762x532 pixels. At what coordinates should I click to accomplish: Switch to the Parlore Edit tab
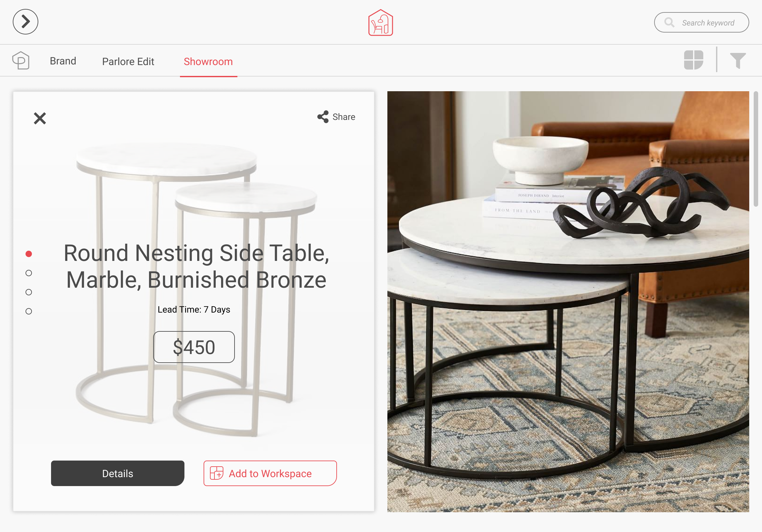128,62
